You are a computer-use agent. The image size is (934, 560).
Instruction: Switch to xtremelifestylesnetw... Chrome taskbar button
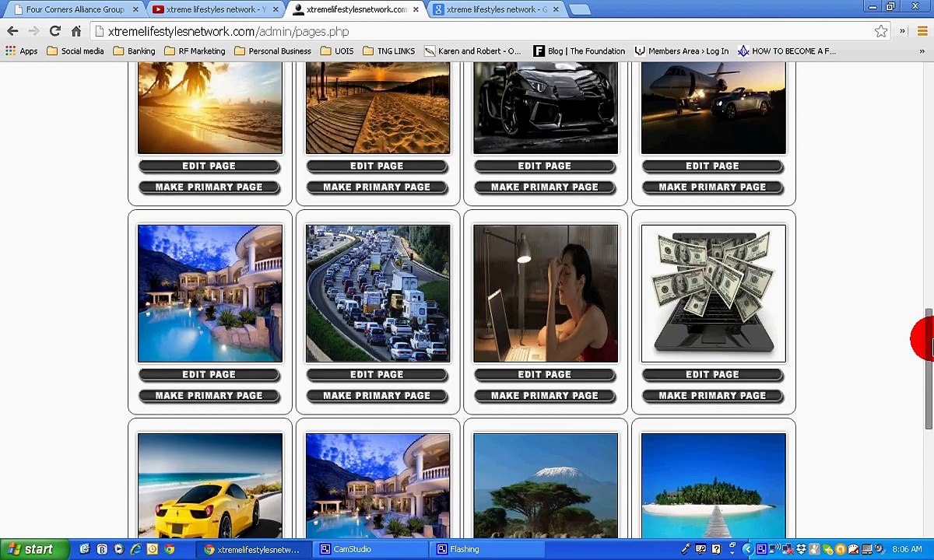point(252,549)
